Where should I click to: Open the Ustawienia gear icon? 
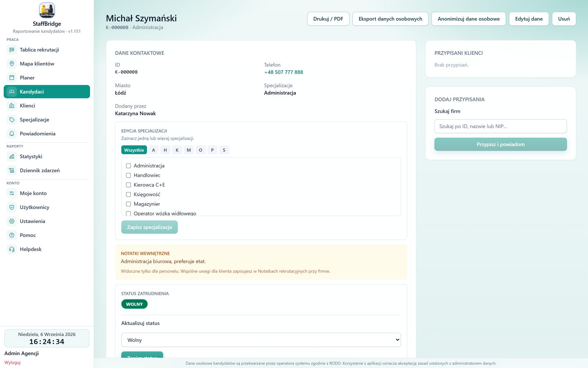(12, 221)
